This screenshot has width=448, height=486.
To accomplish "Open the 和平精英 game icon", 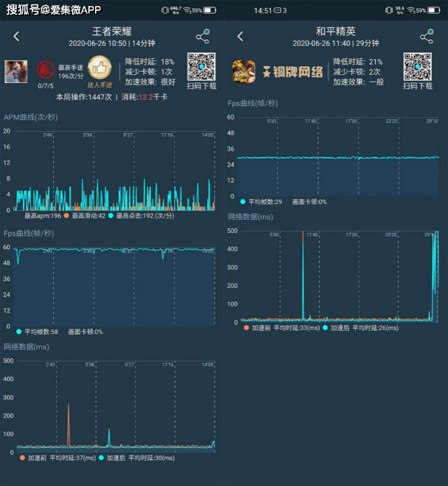I will click(x=244, y=72).
